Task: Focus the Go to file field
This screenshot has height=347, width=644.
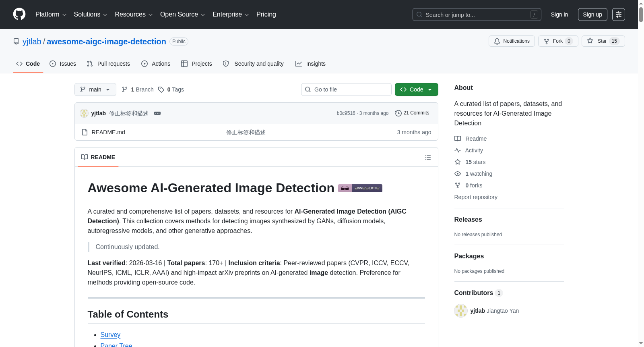Action: pos(346,89)
